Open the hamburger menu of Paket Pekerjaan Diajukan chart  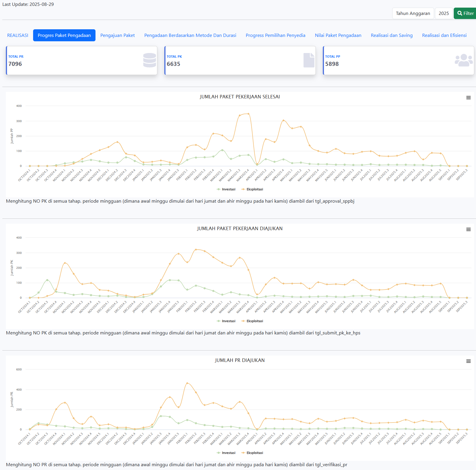(468, 230)
